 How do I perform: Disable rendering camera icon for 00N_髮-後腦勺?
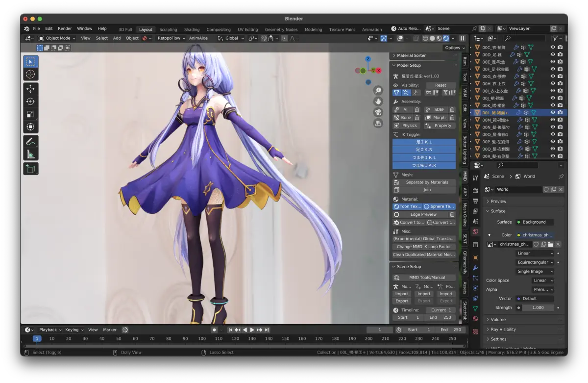click(x=560, y=127)
